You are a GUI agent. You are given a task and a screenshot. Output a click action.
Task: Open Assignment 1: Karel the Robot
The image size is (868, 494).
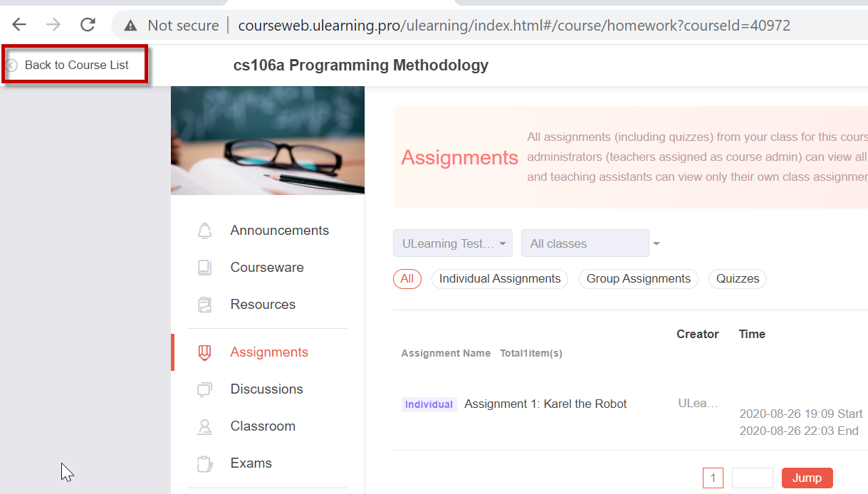point(545,404)
